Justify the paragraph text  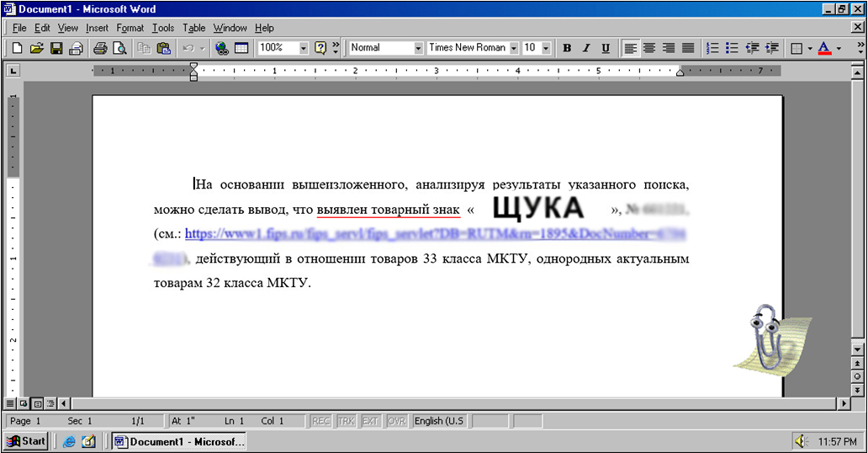(688, 48)
